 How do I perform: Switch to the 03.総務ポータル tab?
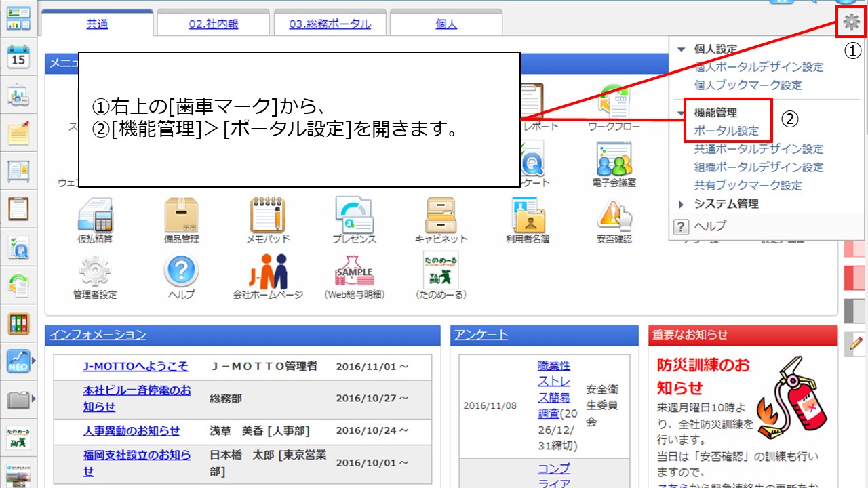coord(330,24)
